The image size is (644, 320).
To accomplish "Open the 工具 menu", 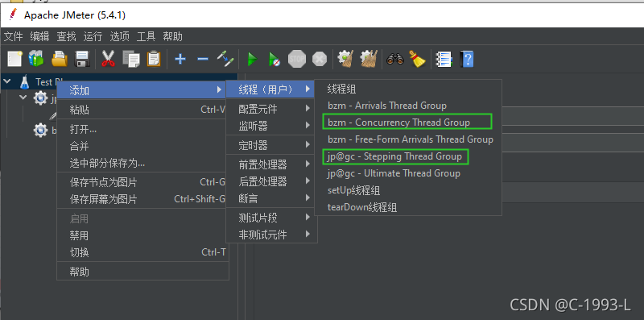I will pos(146,36).
